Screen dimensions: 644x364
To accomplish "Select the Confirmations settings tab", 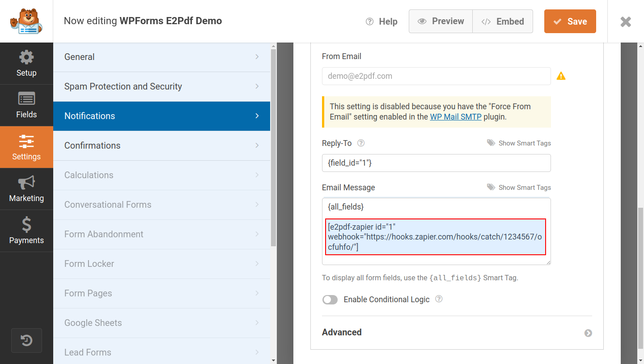I will coord(161,146).
